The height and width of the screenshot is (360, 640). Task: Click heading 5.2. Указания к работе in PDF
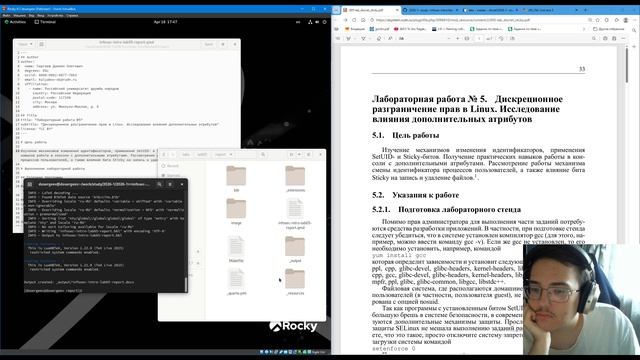416,195
